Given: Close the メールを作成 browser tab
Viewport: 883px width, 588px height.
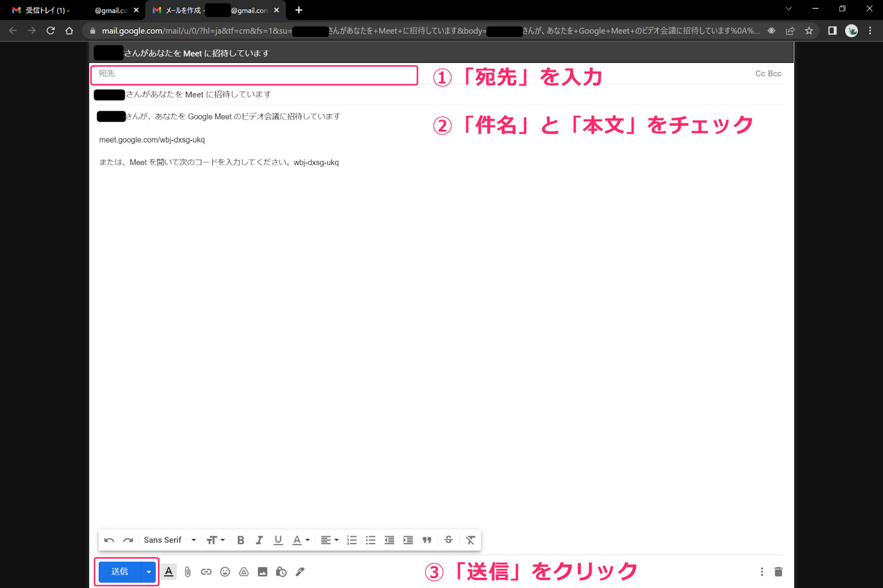Looking at the screenshot, I should [x=277, y=10].
